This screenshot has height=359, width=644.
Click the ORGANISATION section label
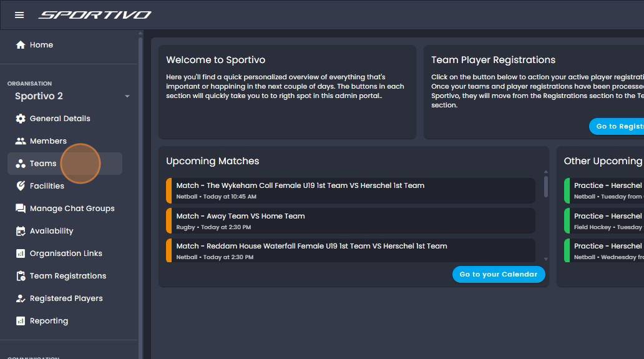pos(29,84)
